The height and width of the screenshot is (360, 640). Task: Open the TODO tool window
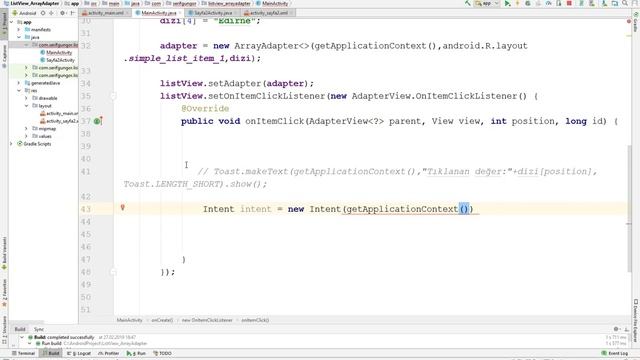[x=162, y=353]
